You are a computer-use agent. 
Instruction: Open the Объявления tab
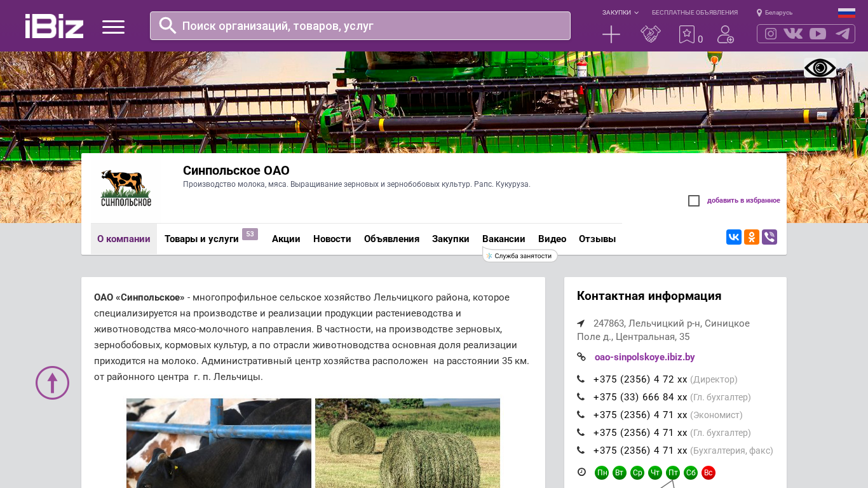[x=391, y=239]
